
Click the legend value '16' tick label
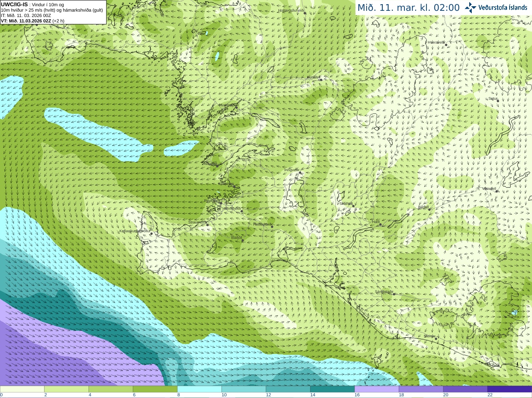point(357,395)
